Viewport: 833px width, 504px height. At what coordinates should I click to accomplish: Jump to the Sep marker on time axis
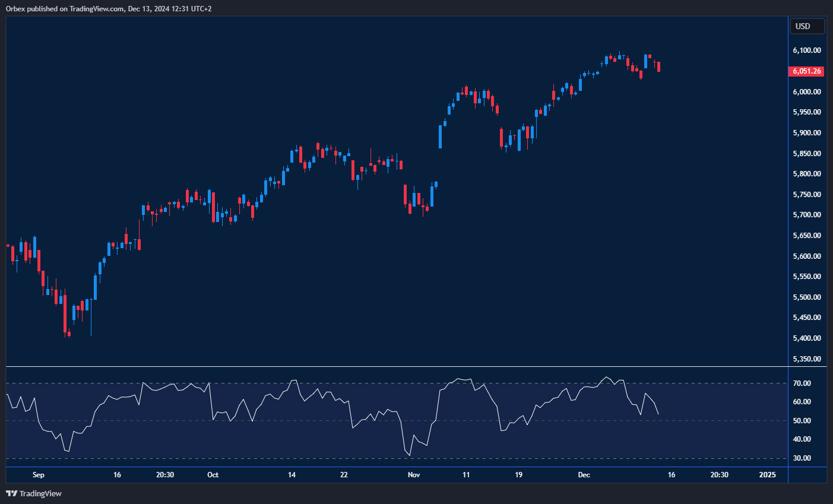38,475
